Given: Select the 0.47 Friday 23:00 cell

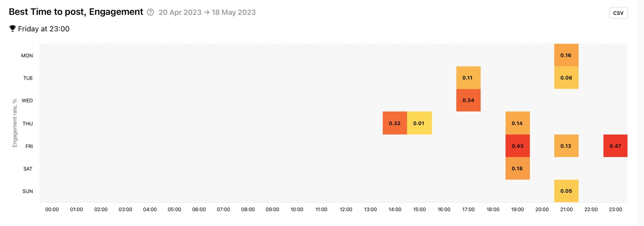Looking at the screenshot, I should click(x=615, y=146).
